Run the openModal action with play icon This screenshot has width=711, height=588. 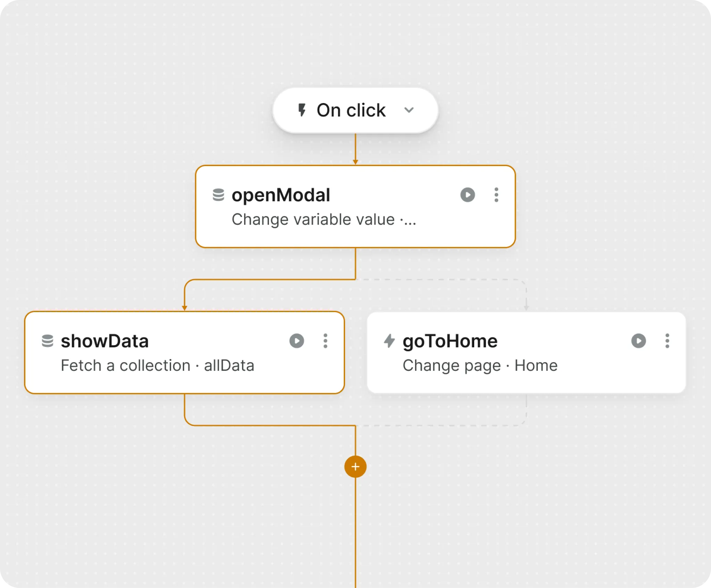(x=467, y=195)
